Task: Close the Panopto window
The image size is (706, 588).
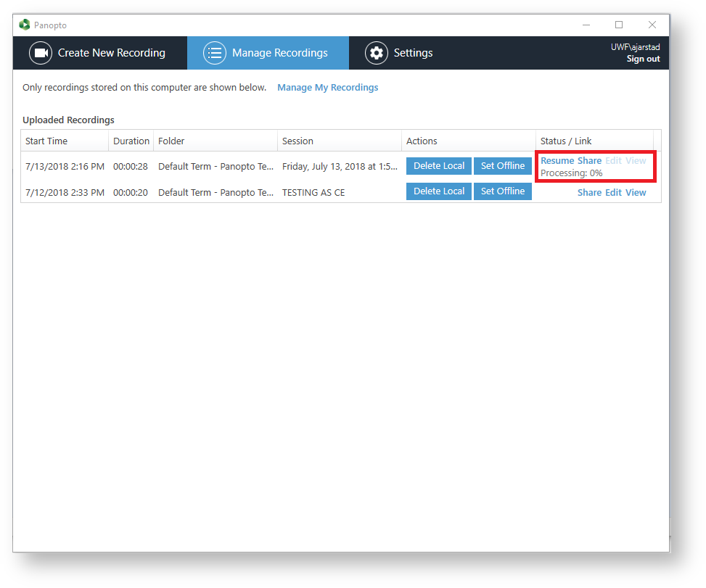Action: 652,25
